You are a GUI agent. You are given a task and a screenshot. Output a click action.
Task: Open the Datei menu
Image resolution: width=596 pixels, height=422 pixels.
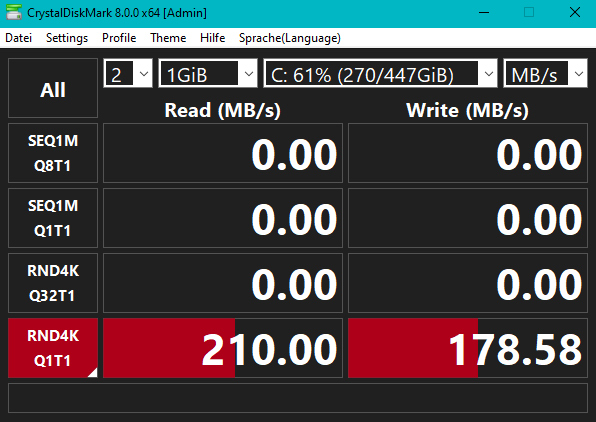19,38
